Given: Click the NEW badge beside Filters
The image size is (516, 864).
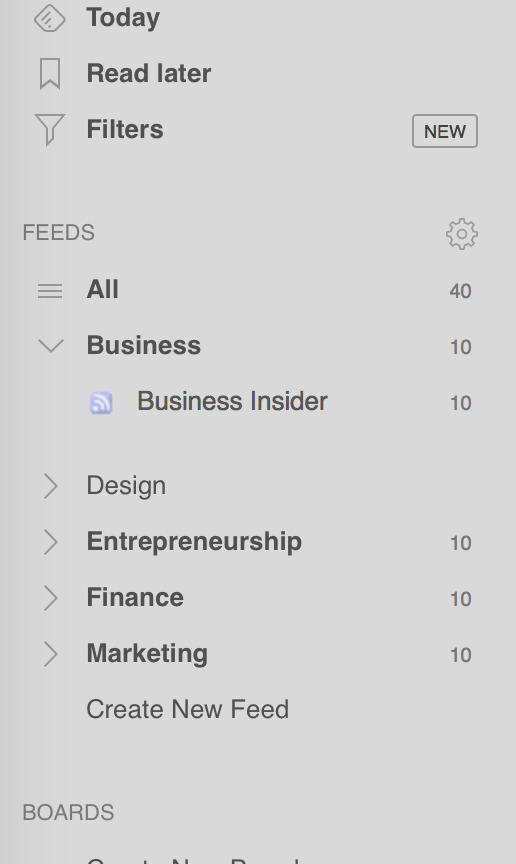Looking at the screenshot, I should [x=445, y=131].
